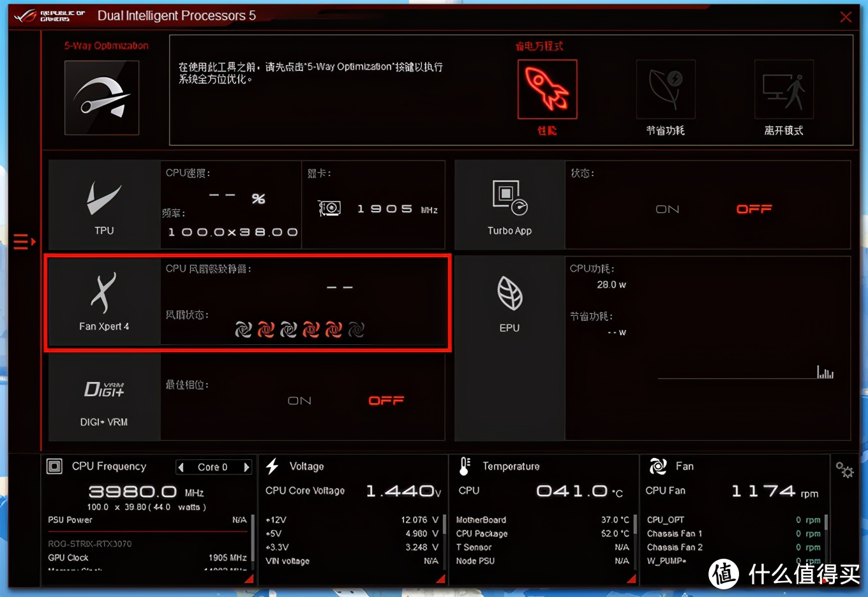The width and height of the screenshot is (868, 597).
Task: Click the Chassis Fan 2 row
Action: point(734,547)
